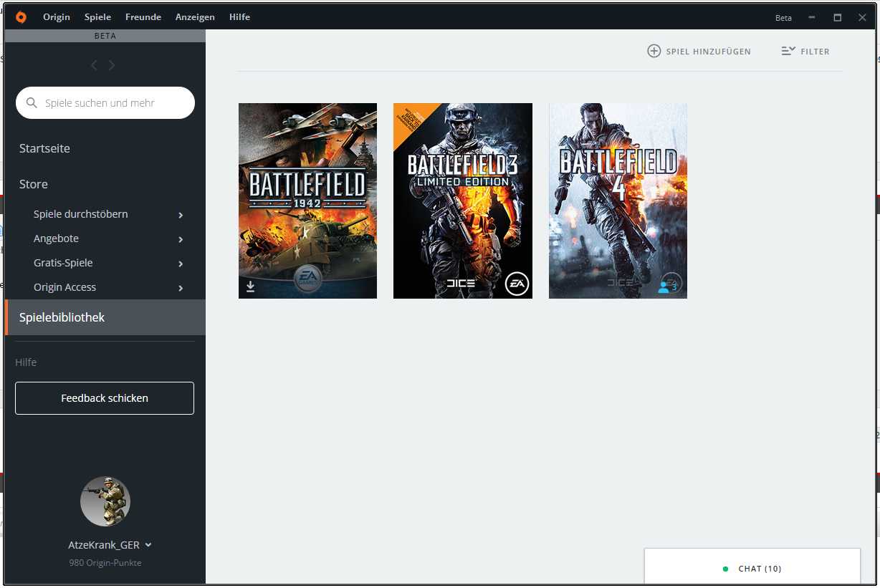Open the Gratis-Spiele entry
This screenshot has height=588, width=880.
pos(63,263)
